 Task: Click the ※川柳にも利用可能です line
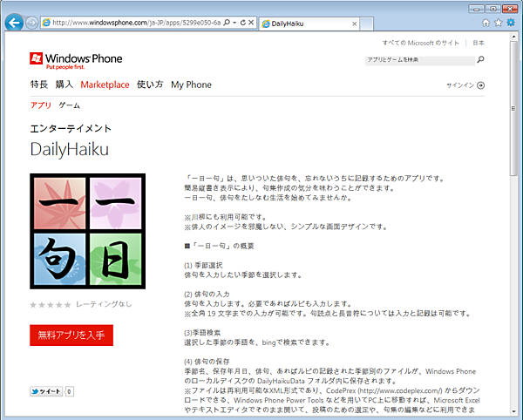226,217
